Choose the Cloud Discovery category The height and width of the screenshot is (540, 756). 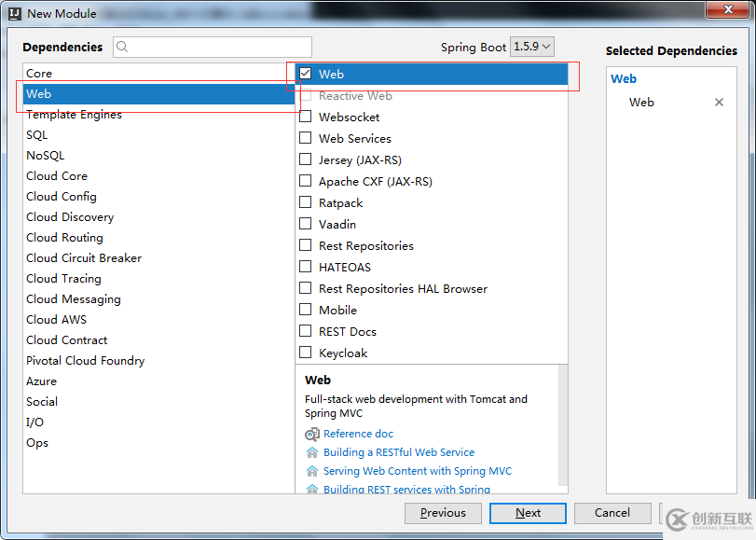click(x=70, y=217)
